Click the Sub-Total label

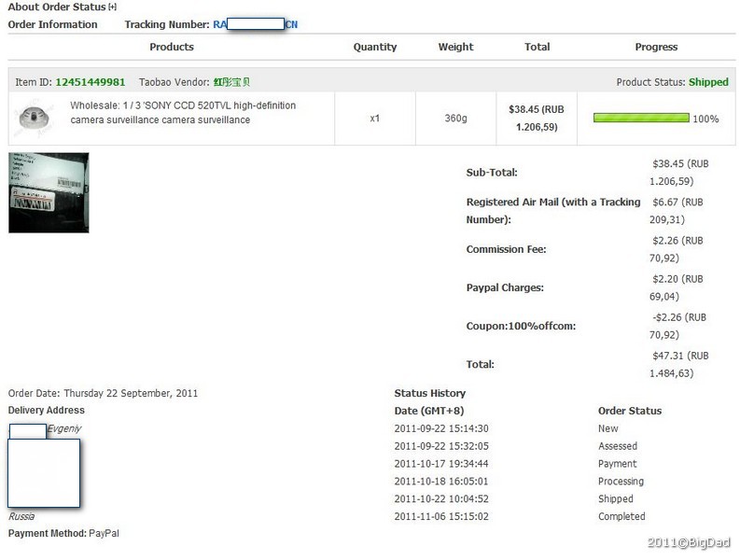[x=492, y=173]
